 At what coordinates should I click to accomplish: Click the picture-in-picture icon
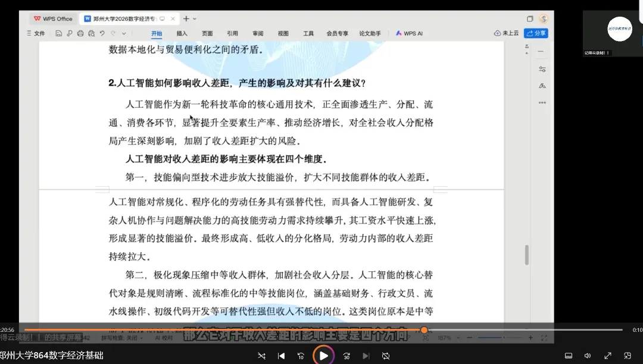628,356
